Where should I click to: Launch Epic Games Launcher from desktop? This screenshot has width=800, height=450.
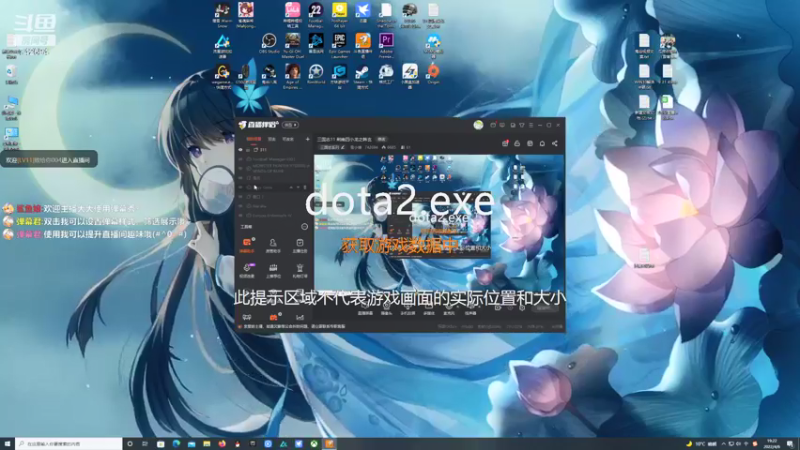(x=339, y=45)
